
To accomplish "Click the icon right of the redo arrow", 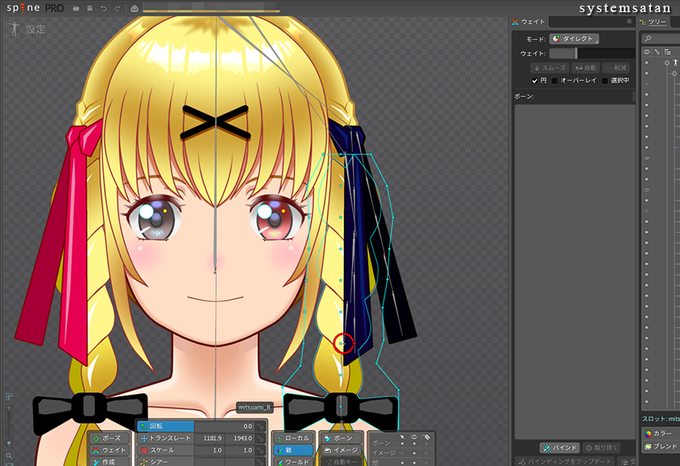I will pyautogui.click(x=134, y=8).
